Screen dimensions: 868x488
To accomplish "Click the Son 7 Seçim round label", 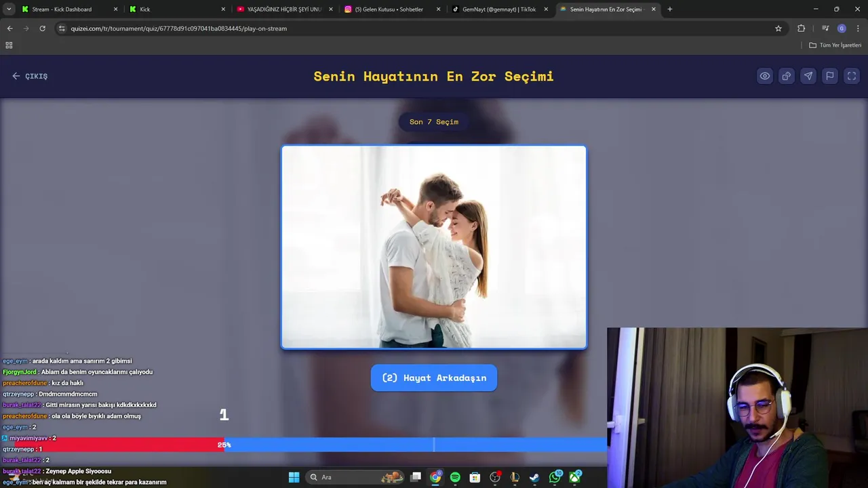I will pos(434,122).
